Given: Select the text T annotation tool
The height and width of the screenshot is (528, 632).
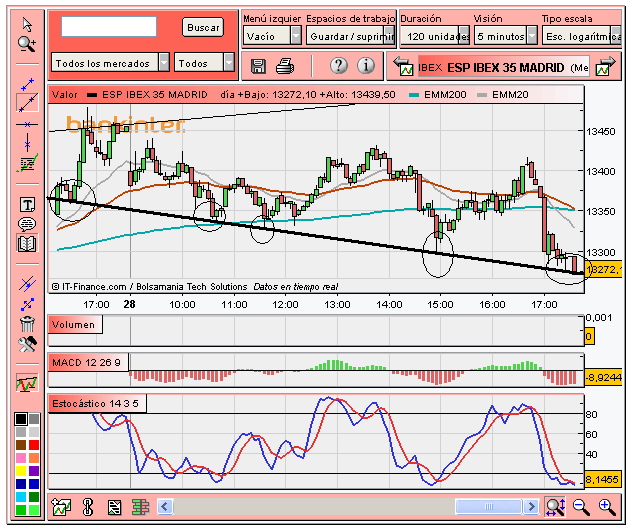Looking at the screenshot, I should pyautogui.click(x=27, y=205).
